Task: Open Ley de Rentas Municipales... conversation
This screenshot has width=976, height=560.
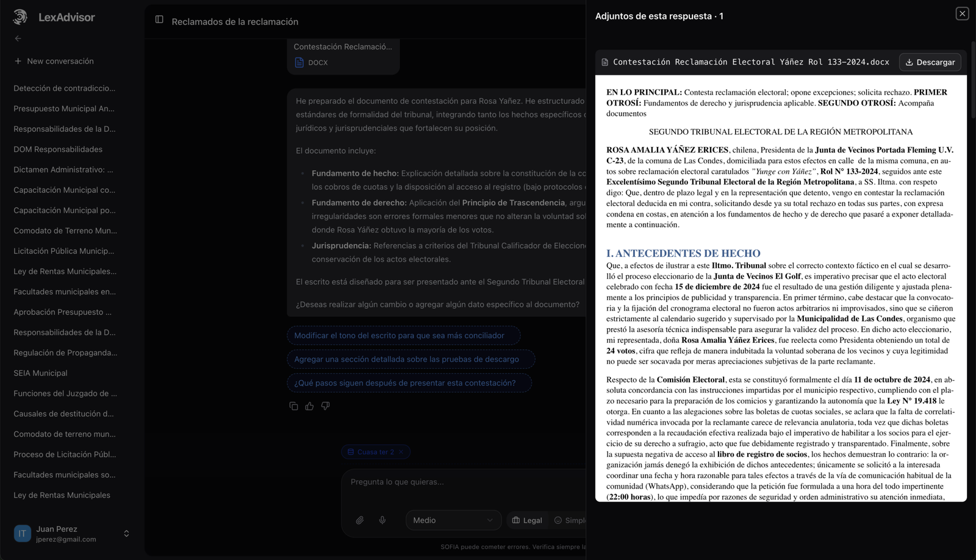Action: coord(65,271)
